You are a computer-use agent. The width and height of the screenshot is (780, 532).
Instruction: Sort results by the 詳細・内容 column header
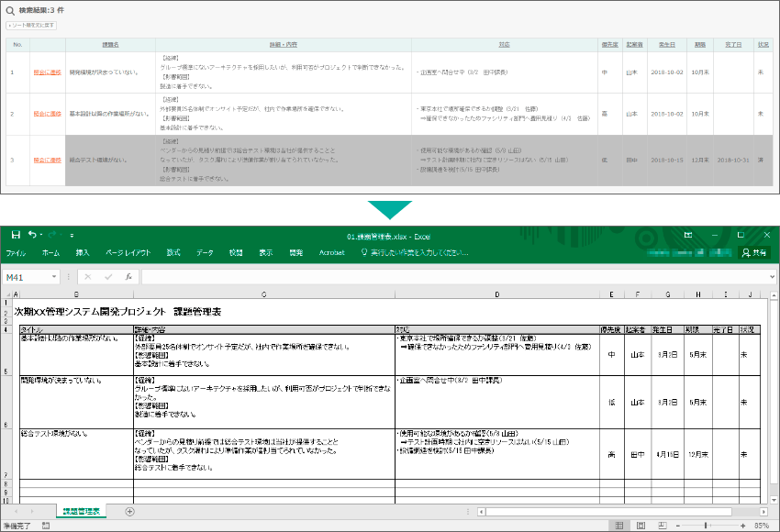point(284,45)
